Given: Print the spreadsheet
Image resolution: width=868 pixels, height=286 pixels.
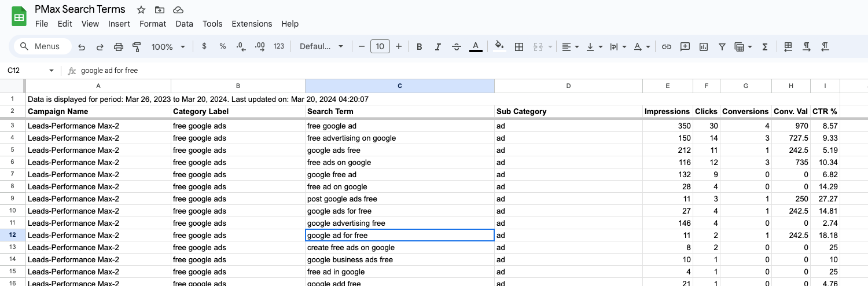Looking at the screenshot, I should tap(119, 47).
